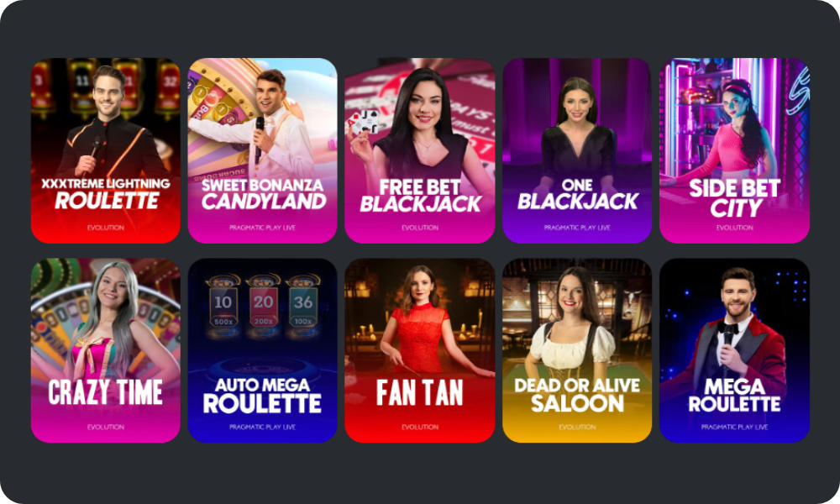Image resolution: width=840 pixels, height=504 pixels.
Task: Click the playing cards held by the dealer
Action: tap(364, 122)
